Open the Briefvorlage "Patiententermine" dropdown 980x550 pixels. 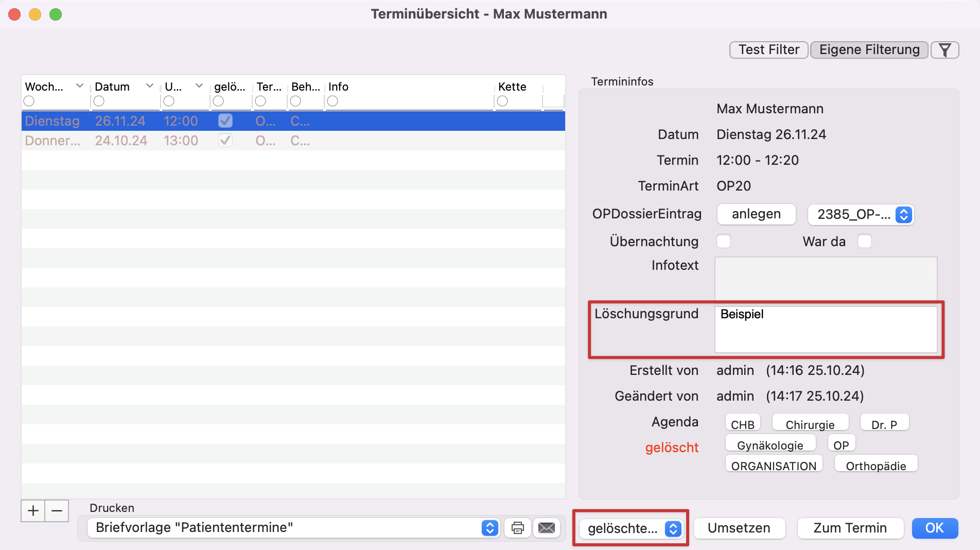[x=293, y=528]
